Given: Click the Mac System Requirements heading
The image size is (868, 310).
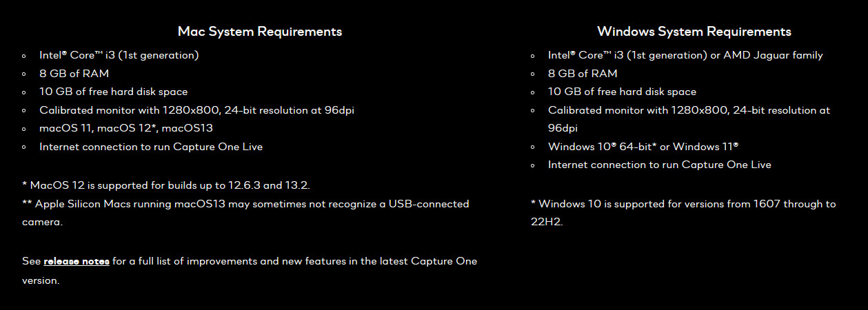Looking at the screenshot, I should (260, 32).
